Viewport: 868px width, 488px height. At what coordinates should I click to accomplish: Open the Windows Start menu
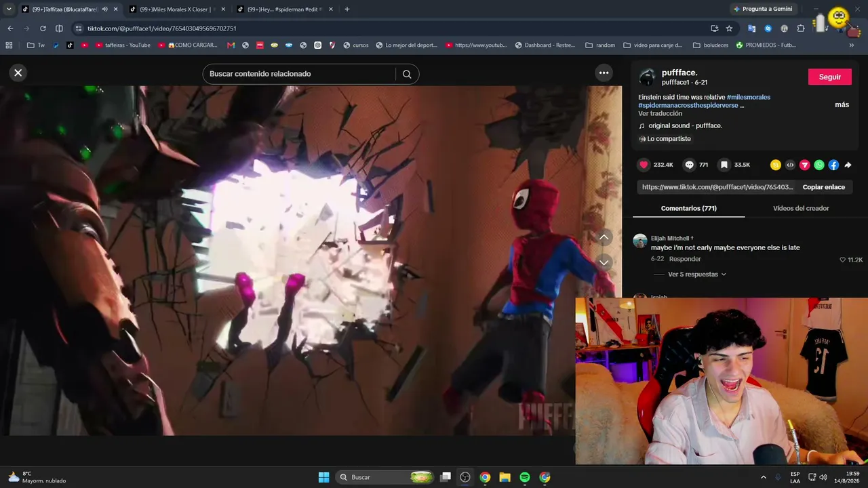coord(323,477)
